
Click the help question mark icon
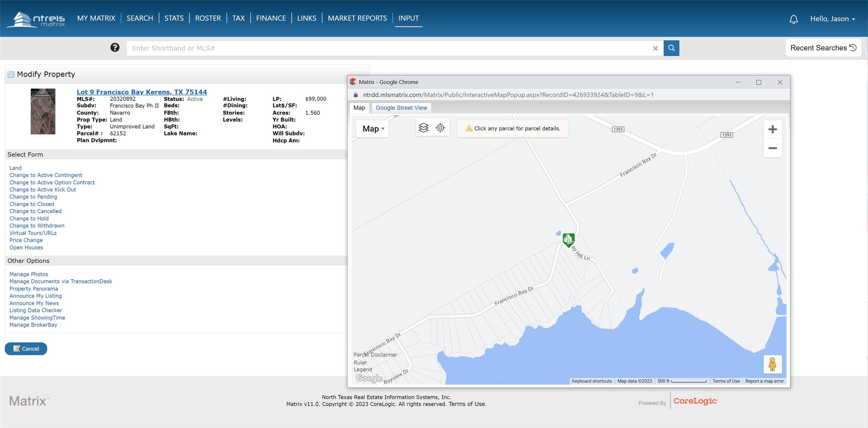115,48
